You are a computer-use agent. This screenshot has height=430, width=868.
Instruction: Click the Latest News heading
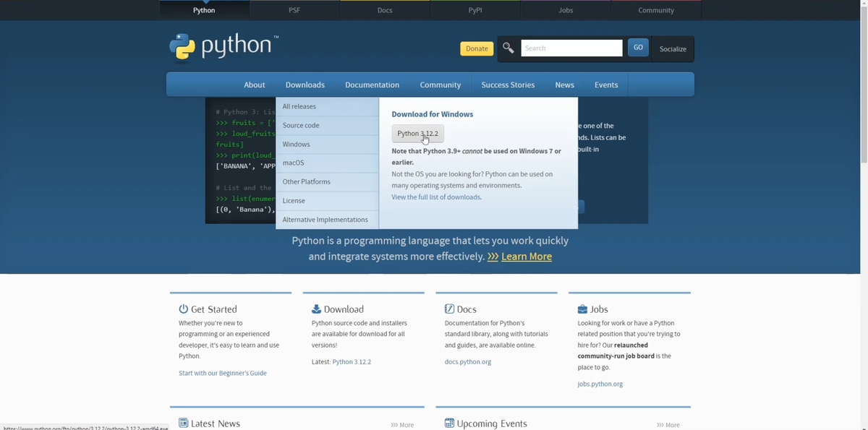point(216,423)
